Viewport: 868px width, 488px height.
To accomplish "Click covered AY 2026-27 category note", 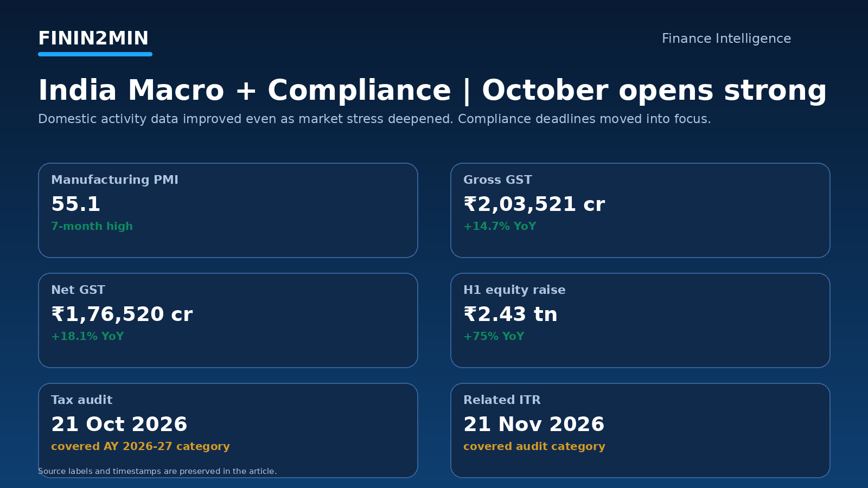I will [141, 447].
